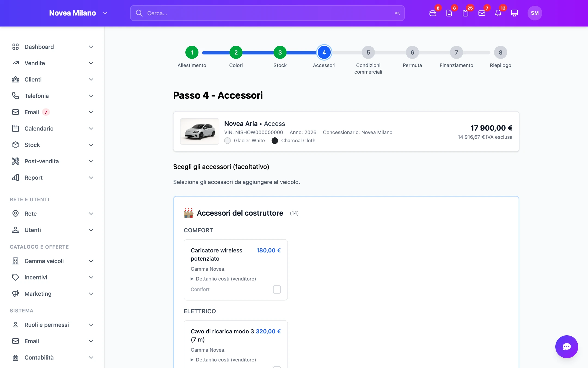Viewport: 588px width, 368px height.
Task: Open the chat support bubble
Action: pyautogui.click(x=566, y=346)
